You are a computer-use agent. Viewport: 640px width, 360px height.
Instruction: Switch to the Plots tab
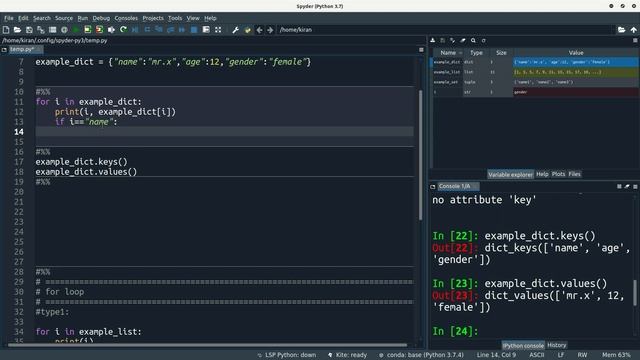[x=558, y=174]
